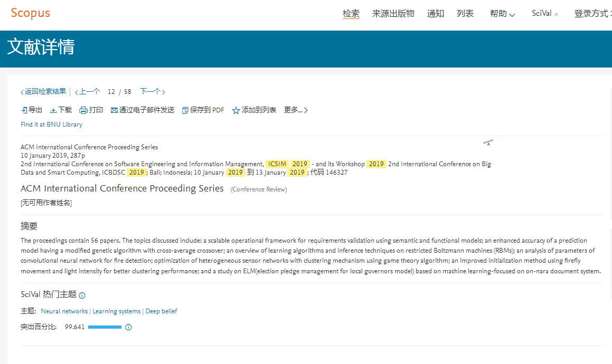Click the 导出 export icon
Screen dimensions: 612x364
point(24,110)
